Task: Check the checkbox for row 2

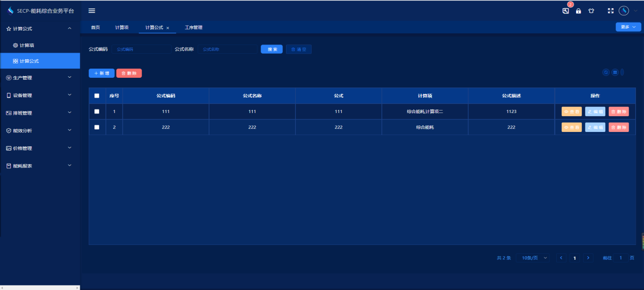Action: [97, 127]
